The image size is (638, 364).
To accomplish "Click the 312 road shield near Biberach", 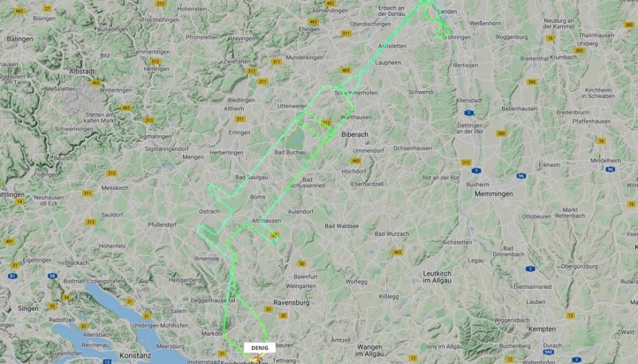I will pos(326,122).
